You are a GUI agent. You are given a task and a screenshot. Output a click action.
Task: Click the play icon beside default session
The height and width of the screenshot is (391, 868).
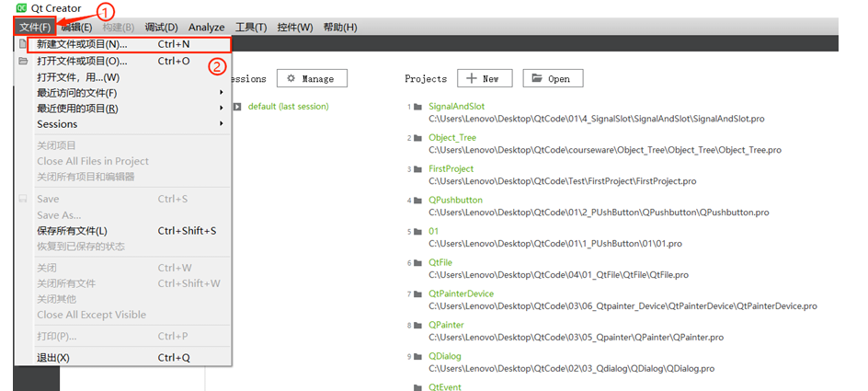tap(237, 107)
